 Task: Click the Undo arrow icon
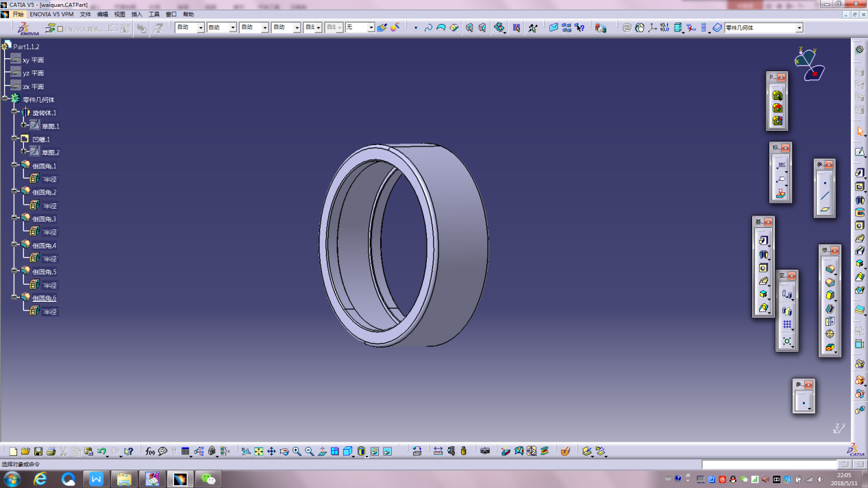pyautogui.click(x=101, y=452)
